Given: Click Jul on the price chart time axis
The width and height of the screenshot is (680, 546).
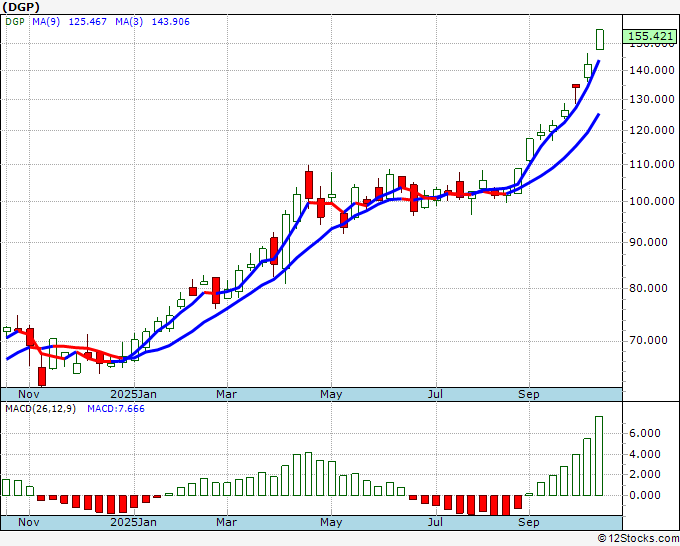Looking at the screenshot, I should coord(435,394).
